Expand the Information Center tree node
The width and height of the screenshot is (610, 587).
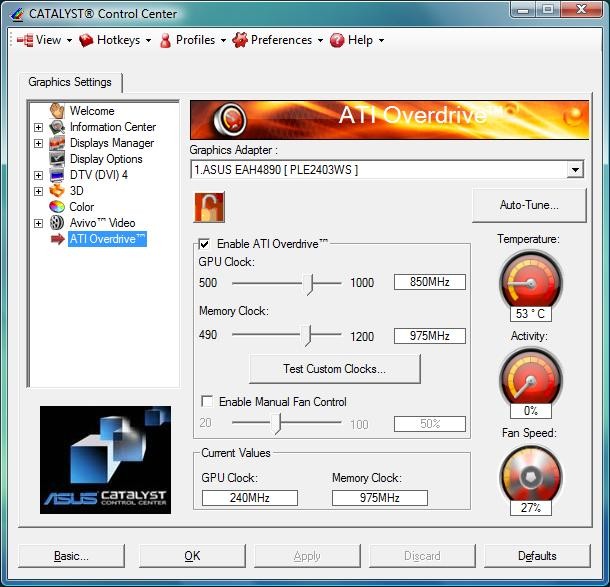pyautogui.click(x=39, y=127)
